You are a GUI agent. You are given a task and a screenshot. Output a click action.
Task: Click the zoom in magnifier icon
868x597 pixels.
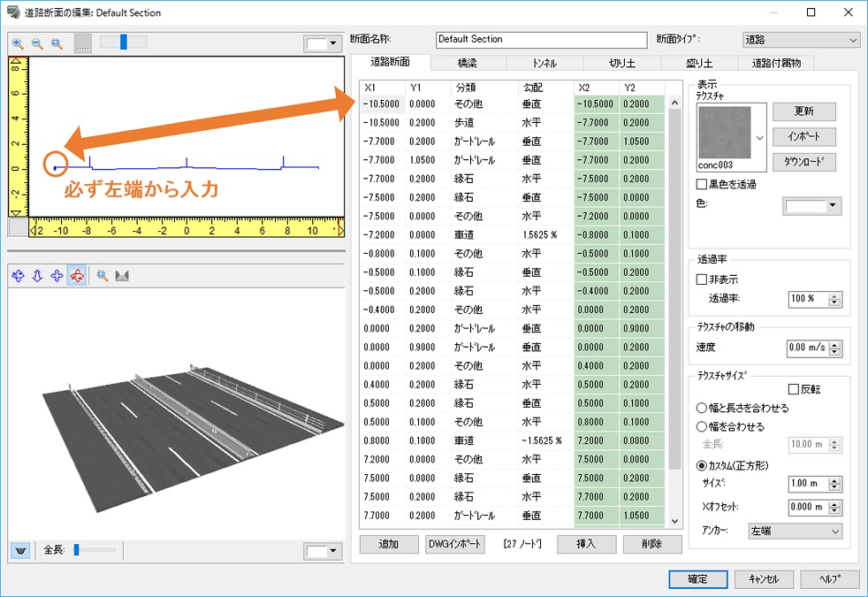pyautogui.click(x=18, y=42)
